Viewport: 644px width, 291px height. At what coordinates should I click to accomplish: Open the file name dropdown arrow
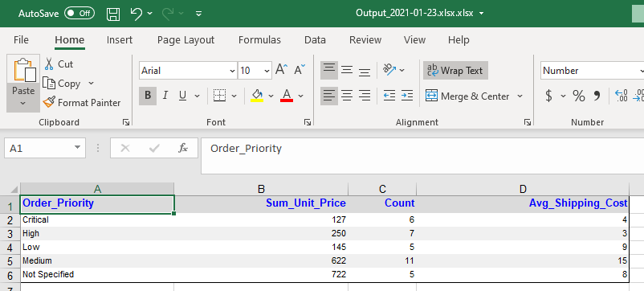[481, 13]
